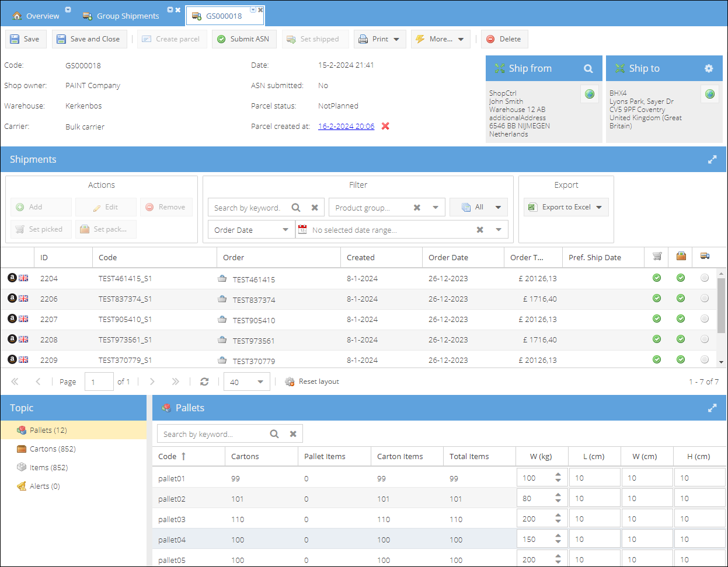Viewport: 728px width, 567px height.
Task: Switch to the Group Shipments tab
Action: (127, 16)
